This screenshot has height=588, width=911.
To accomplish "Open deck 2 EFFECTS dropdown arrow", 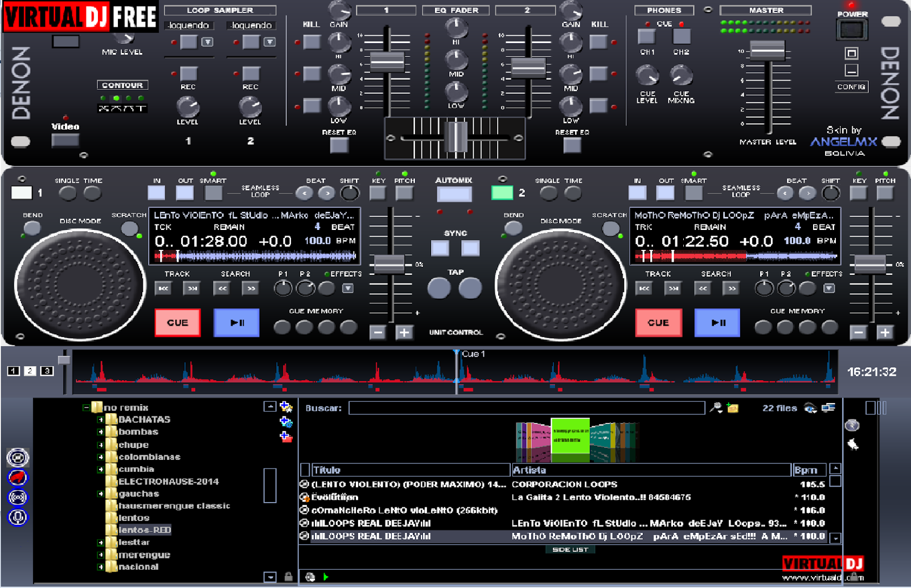I will click(x=829, y=289).
